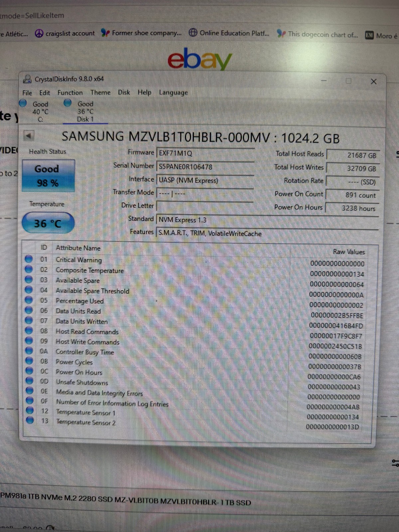This screenshot has height=532, width=399.
Task: Click the Power On Hours value 3238 hours
Action: coord(352,208)
